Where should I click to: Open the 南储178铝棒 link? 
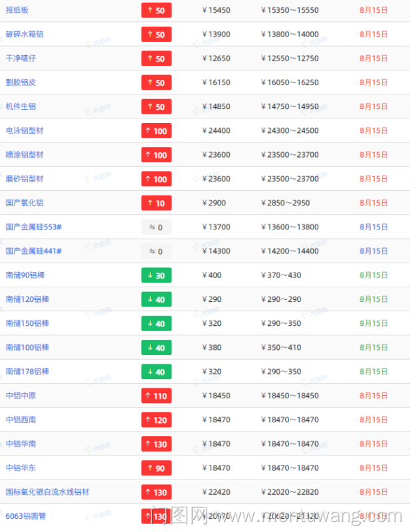coord(27,372)
